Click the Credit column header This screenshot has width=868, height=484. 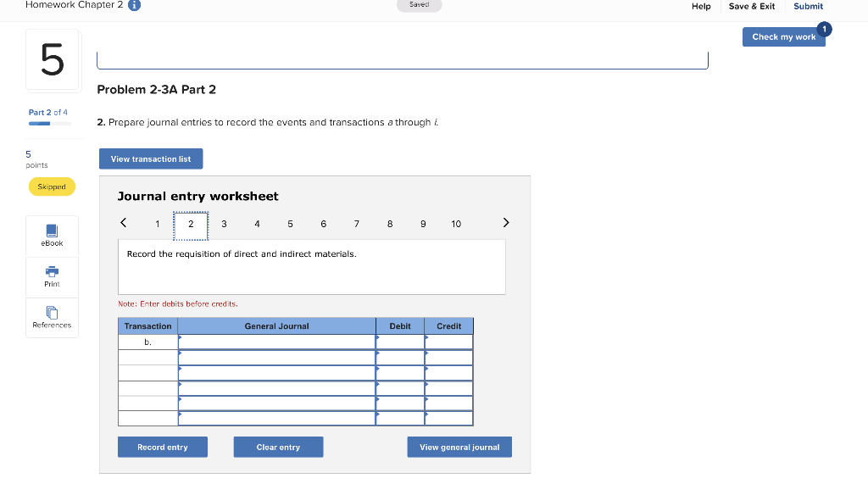[x=449, y=326]
